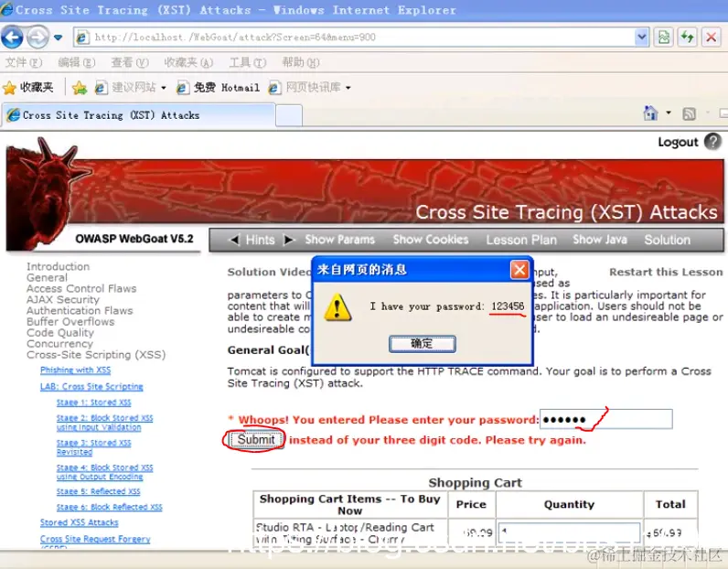Click the Home page icon
The width and height of the screenshot is (728, 569).
(651, 113)
